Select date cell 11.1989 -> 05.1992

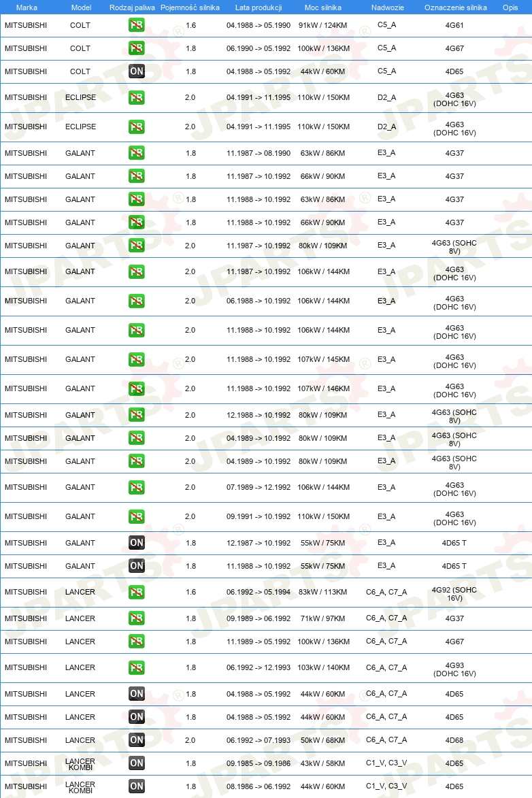pos(259,642)
